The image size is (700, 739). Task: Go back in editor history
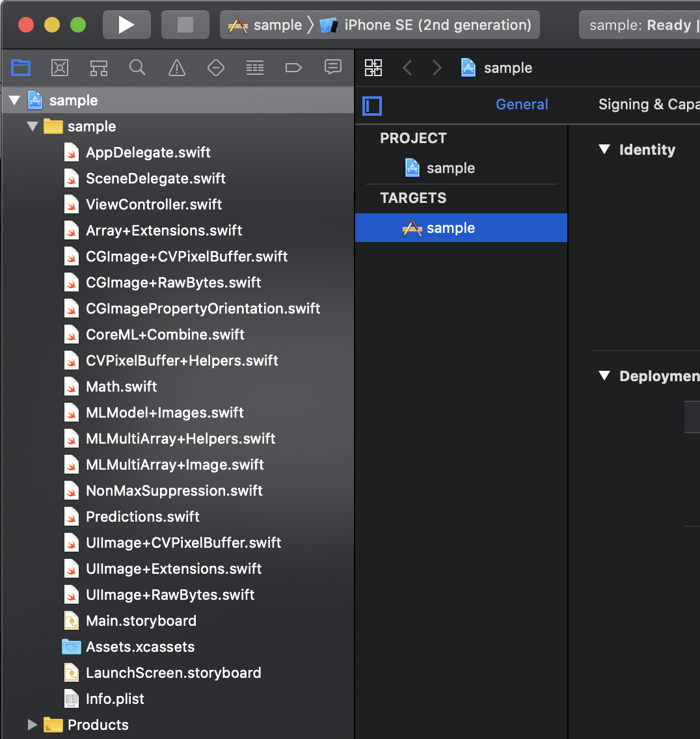tap(408, 68)
